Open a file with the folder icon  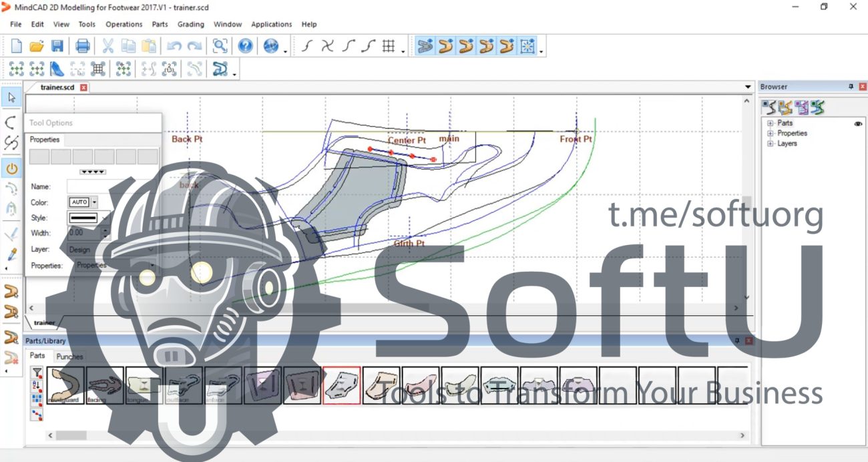37,46
